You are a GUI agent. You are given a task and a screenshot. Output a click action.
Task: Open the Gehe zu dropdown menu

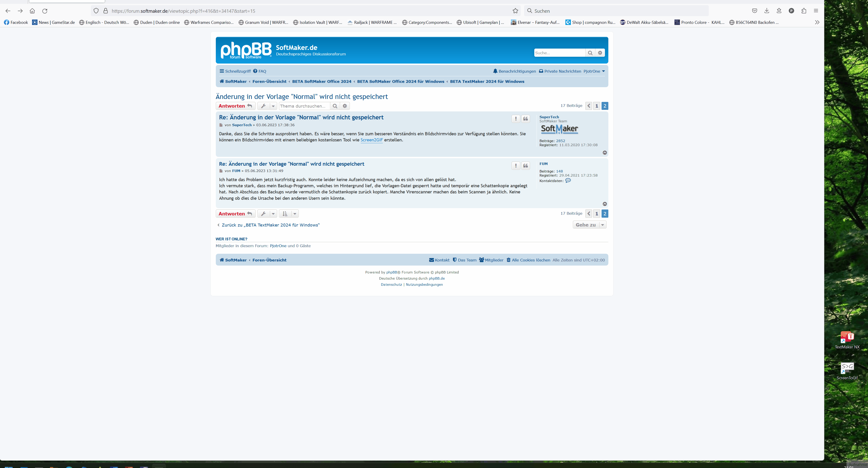coord(602,225)
